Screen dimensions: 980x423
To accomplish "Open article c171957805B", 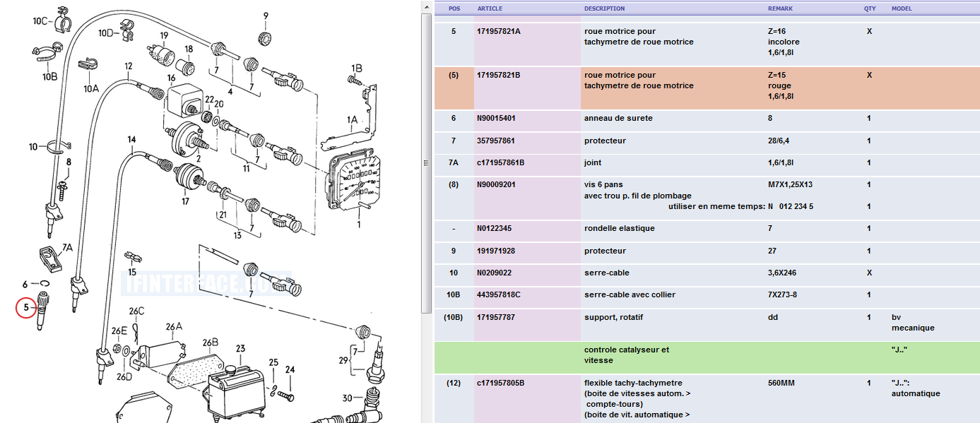I will pyautogui.click(x=501, y=383).
